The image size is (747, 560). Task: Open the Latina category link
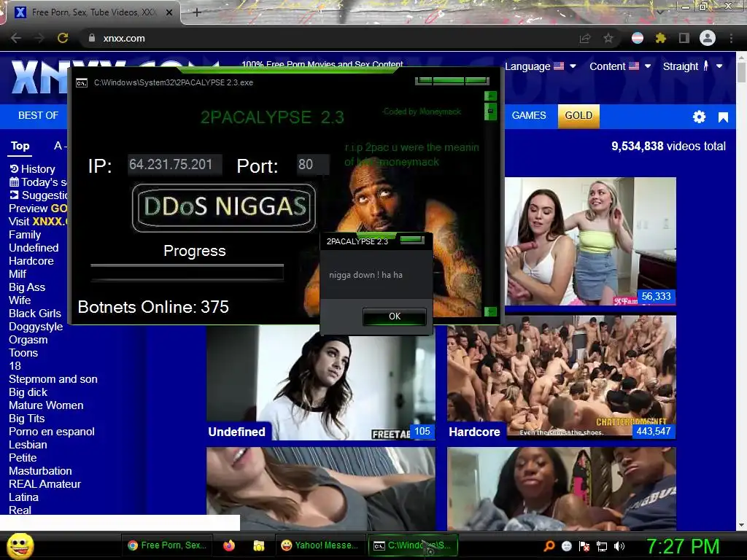(24, 497)
